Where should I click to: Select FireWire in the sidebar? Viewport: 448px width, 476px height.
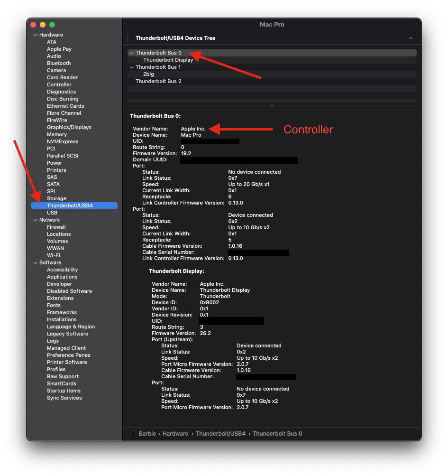pos(57,120)
